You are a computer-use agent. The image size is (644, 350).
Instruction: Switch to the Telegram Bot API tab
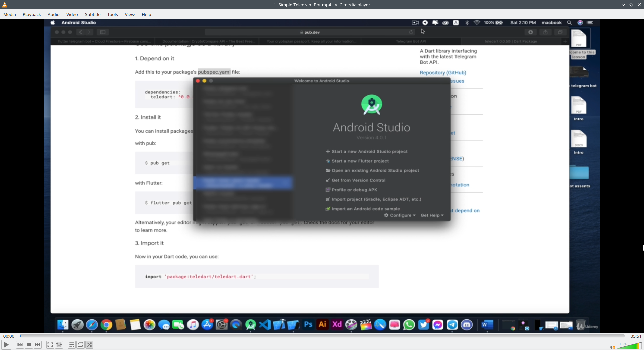[x=411, y=41]
